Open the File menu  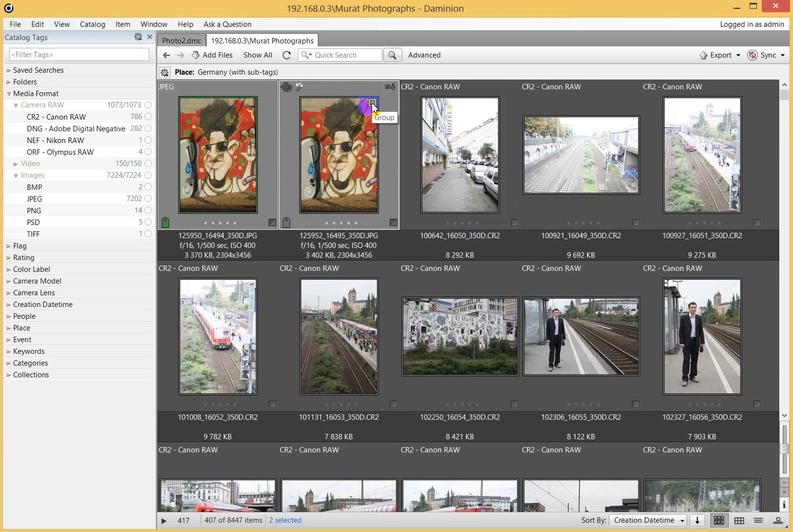click(15, 24)
